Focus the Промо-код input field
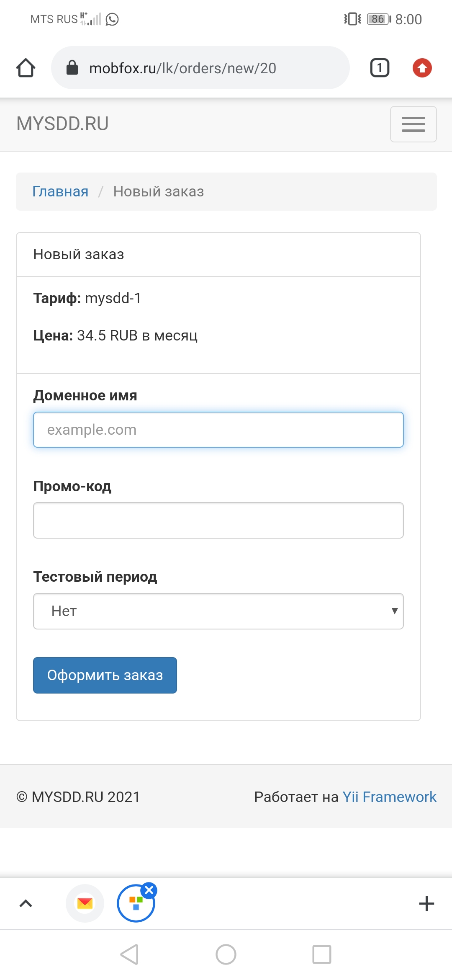 (218, 521)
